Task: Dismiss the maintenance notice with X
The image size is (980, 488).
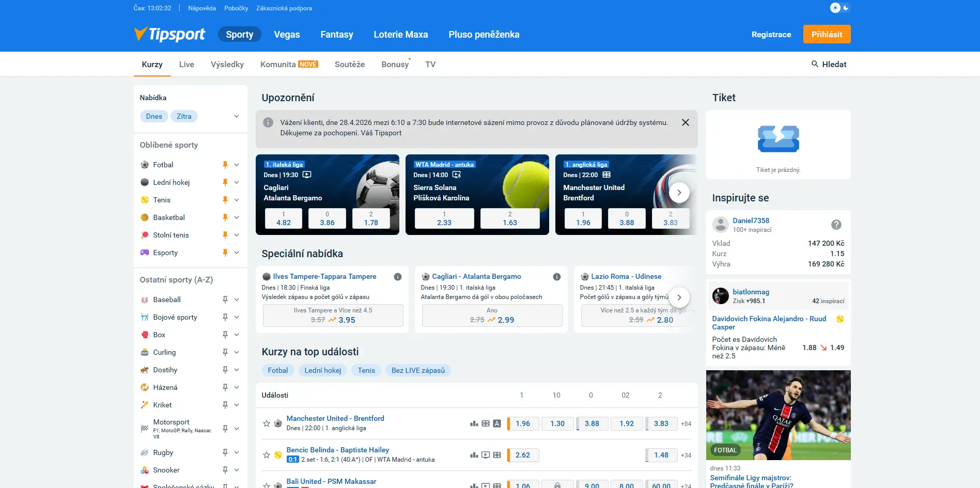Action: [x=685, y=122]
